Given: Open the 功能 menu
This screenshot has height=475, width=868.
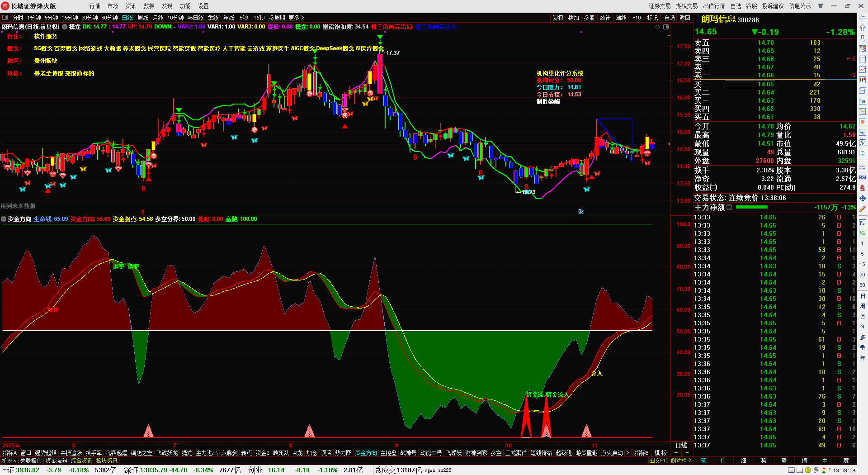Looking at the screenshot, I should click(185, 6).
